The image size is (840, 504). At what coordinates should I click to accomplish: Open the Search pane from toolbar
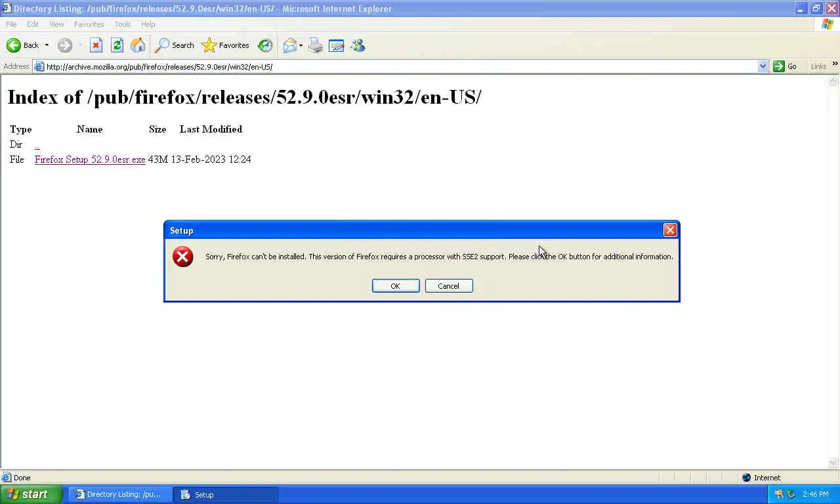coord(175,45)
